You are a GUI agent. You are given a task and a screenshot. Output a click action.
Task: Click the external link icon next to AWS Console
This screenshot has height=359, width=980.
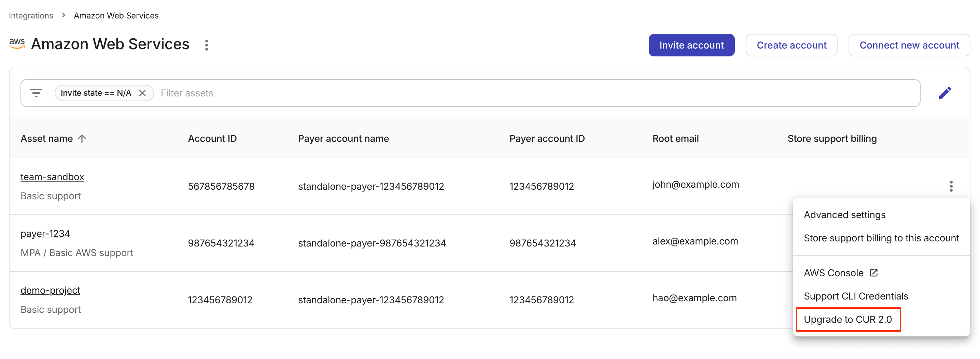click(873, 273)
